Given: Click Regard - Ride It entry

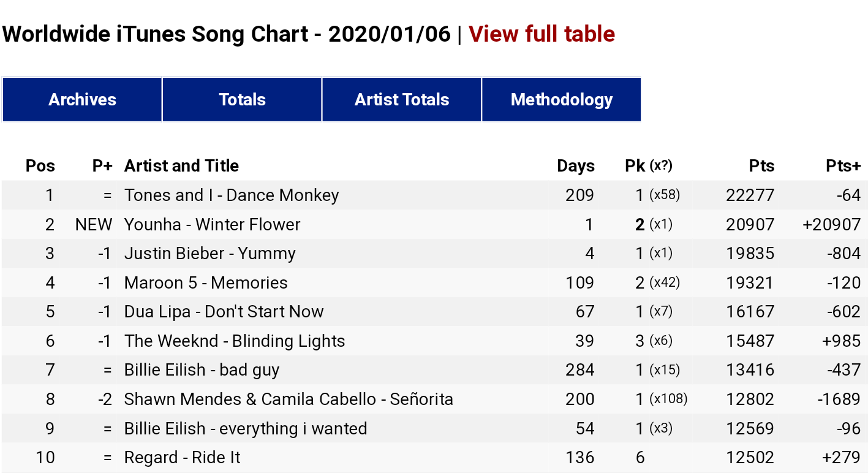Looking at the screenshot, I should (x=182, y=458).
